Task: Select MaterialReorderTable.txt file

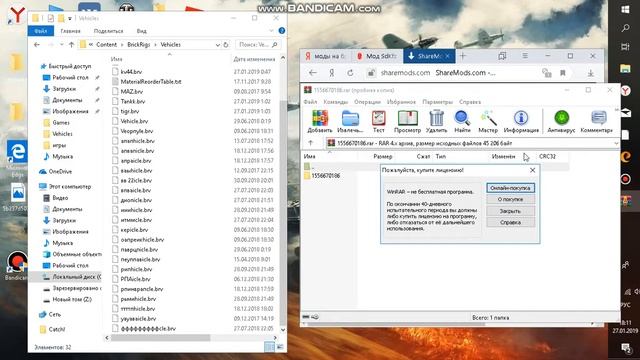Action: 151,82
